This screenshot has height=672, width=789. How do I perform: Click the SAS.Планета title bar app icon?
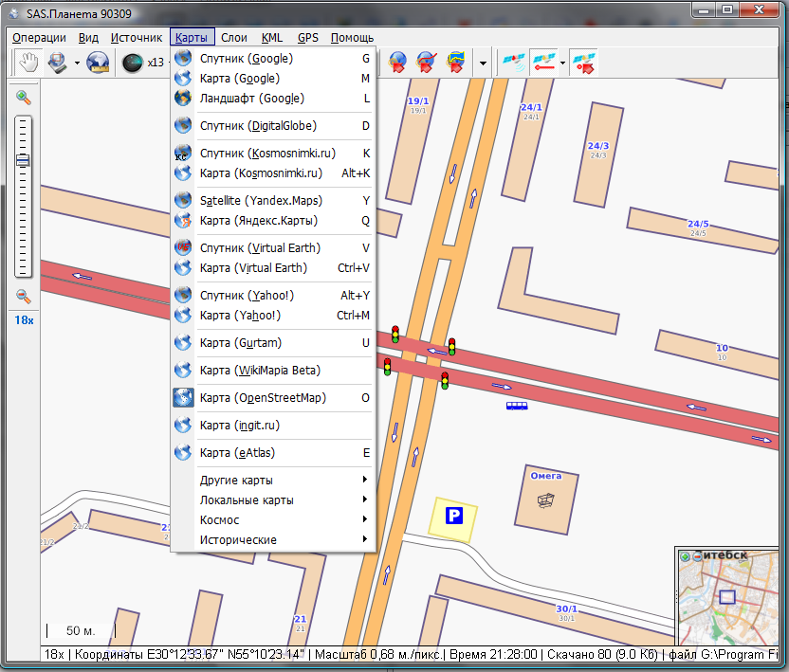click(x=14, y=13)
